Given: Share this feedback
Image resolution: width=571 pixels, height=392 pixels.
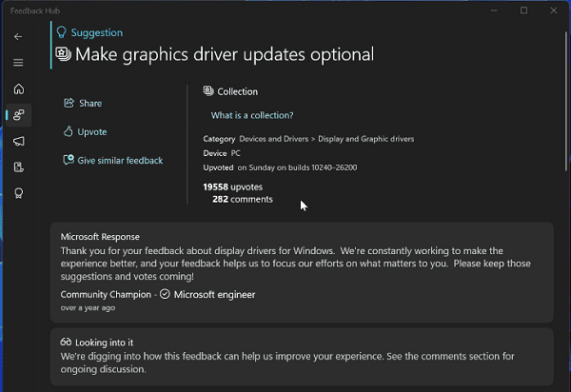Looking at the screenshot, I should (x=83, y=103).
